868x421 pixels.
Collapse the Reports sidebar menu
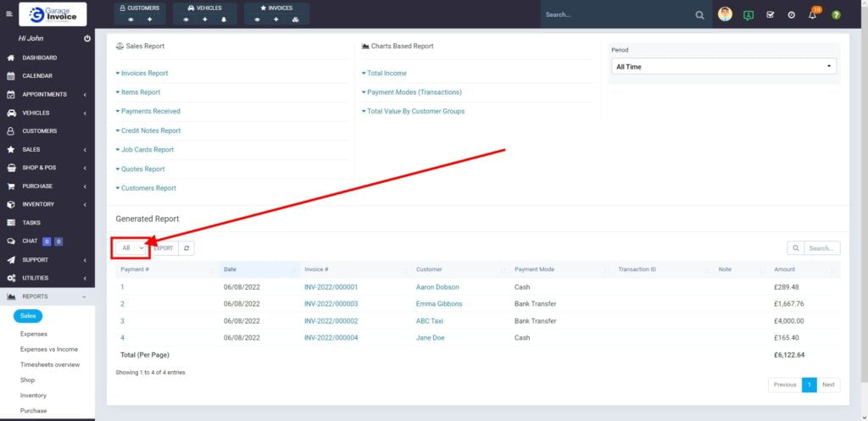pyautogui.click(x=47, y=296)
